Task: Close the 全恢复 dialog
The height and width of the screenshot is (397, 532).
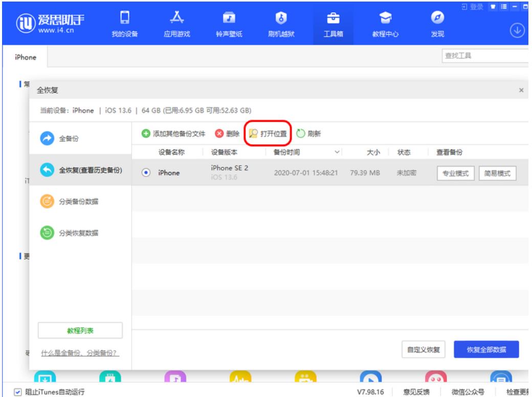Action: pyautogui.click(x=521, y=91)
